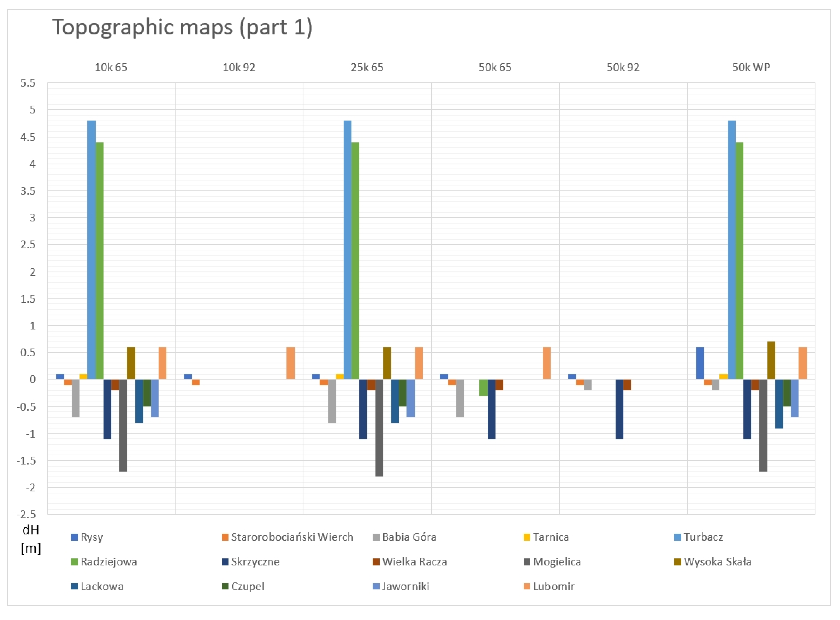This screenshot has height=620, width=840.
Task: Click the chart title Topographic maps (part 1)
Action: click(x=182, y=27)
